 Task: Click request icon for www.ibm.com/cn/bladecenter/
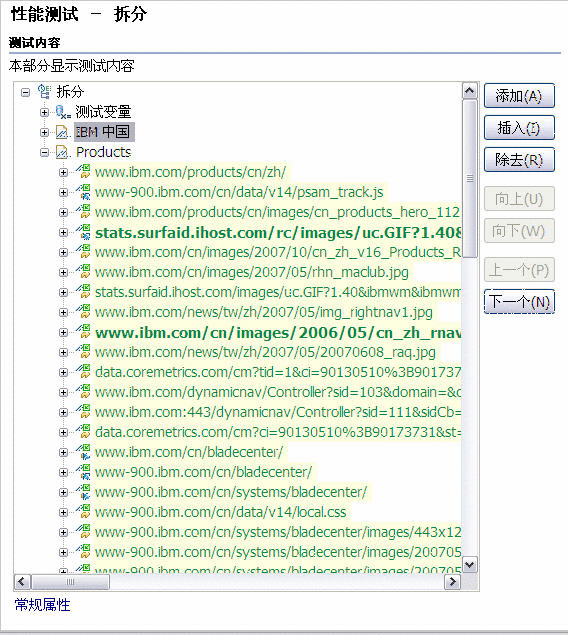click(x=84, y=452)
